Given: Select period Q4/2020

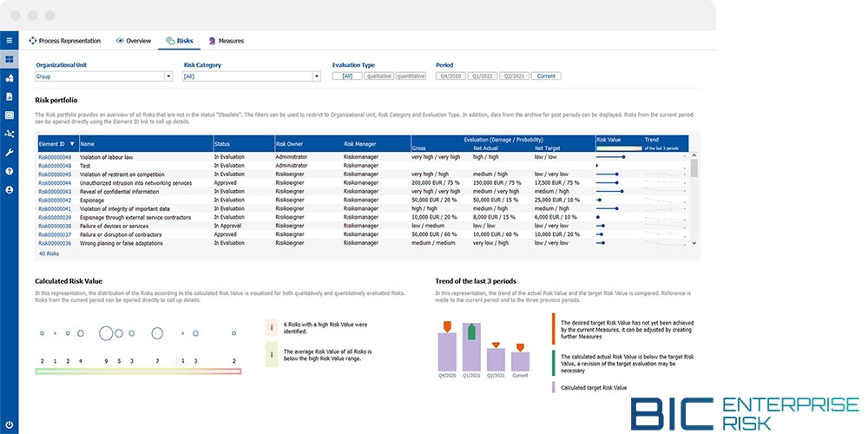Looking at the screenshot, I should pos(450,76).
